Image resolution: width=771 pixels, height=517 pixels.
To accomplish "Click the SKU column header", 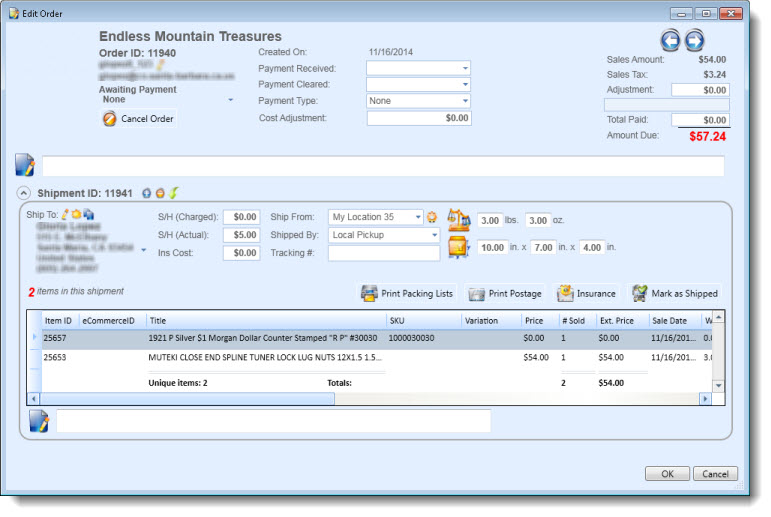I will 424,321.
